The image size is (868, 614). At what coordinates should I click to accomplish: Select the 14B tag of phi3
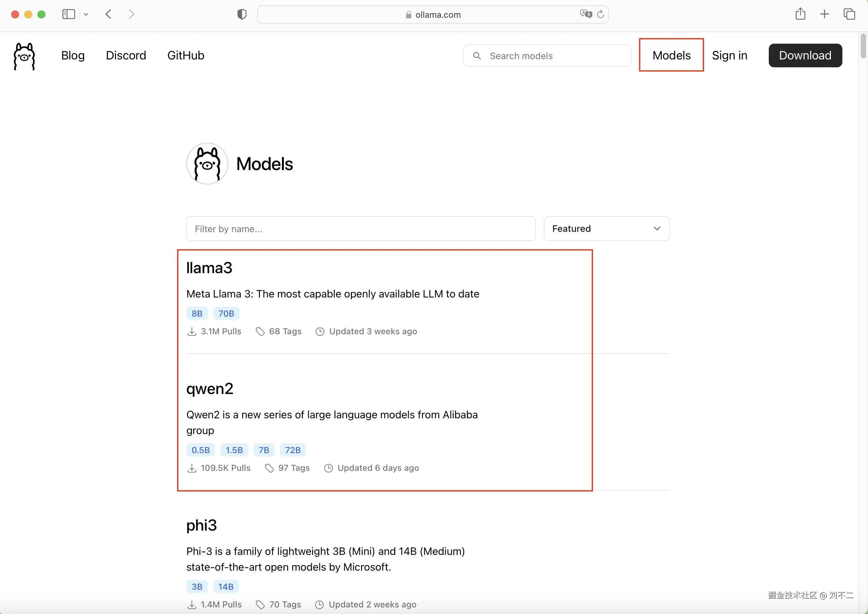point(226,586)
